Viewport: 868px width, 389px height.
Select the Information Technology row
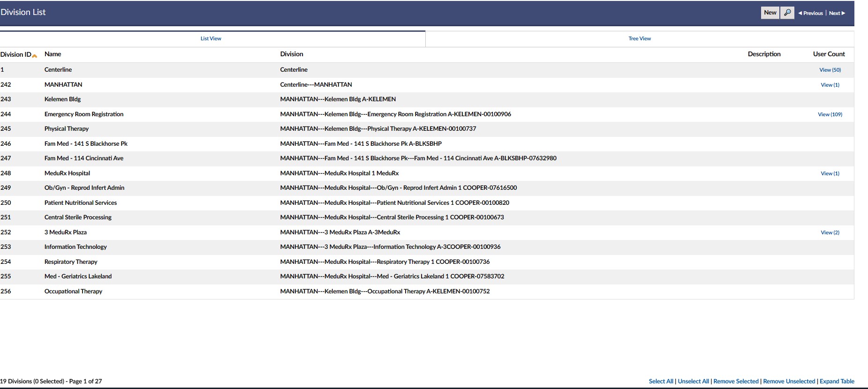point(75,247)
